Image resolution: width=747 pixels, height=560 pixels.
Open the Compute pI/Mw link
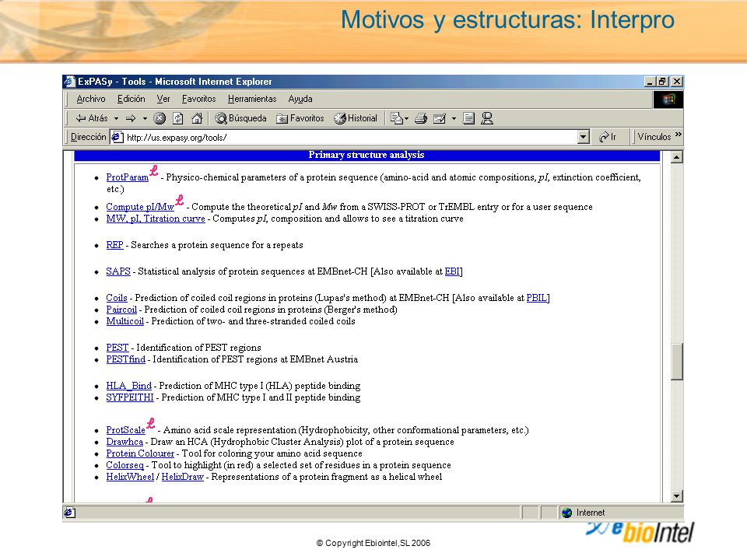click(x=140, y=207)
